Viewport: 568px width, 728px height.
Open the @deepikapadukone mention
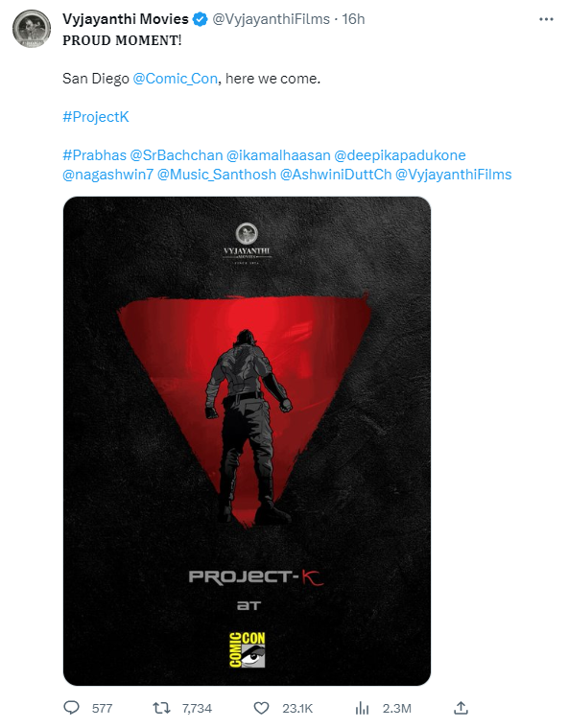400,155
